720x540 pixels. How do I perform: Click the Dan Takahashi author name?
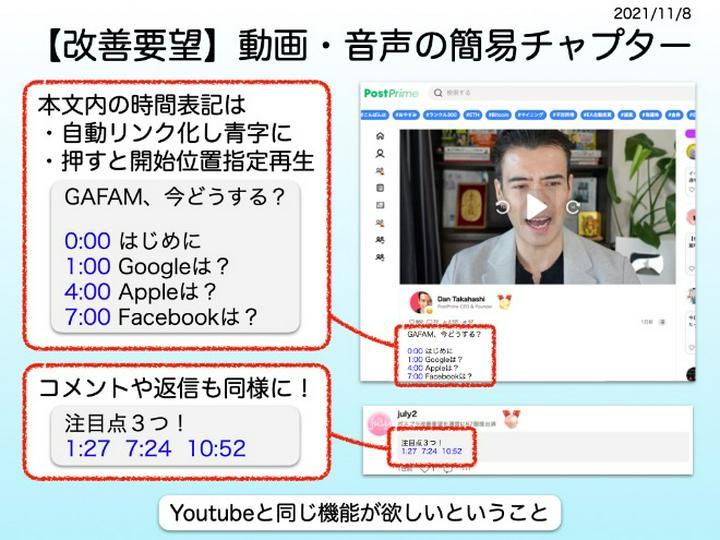pos(461,299)
